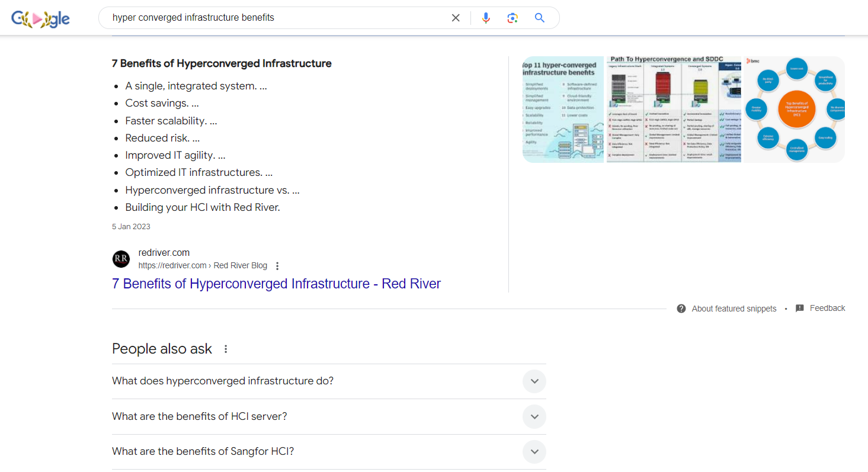Submit search with the magnifying glass icon
The height and width of the screenshot is (472, 868).
[539, 18]
